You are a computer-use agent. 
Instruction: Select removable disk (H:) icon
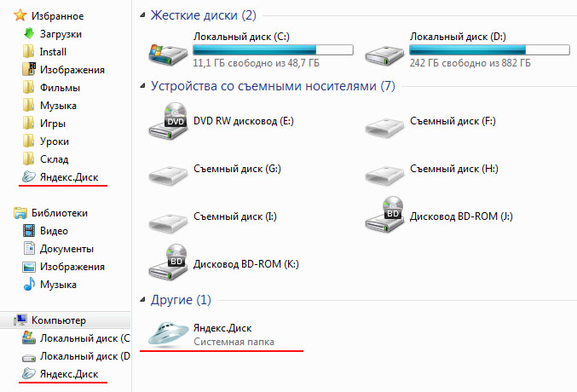(x=384, y=173)
